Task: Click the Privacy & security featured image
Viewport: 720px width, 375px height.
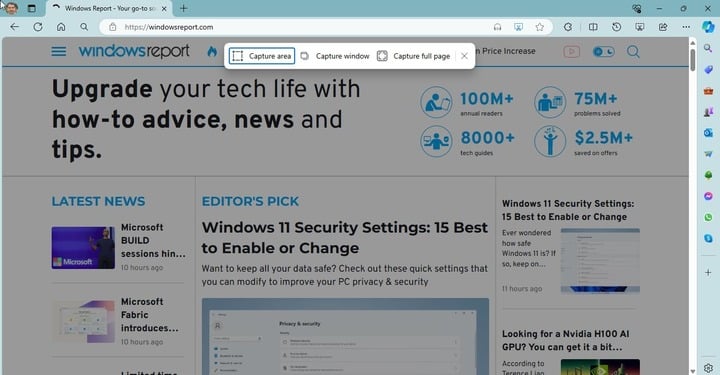Action: click(345, 336)
